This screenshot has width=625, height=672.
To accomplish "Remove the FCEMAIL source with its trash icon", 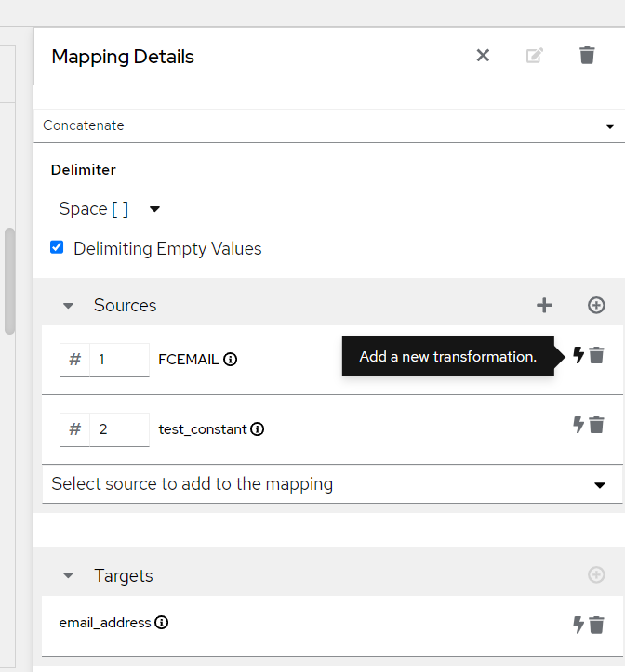I will coord(597,355).
